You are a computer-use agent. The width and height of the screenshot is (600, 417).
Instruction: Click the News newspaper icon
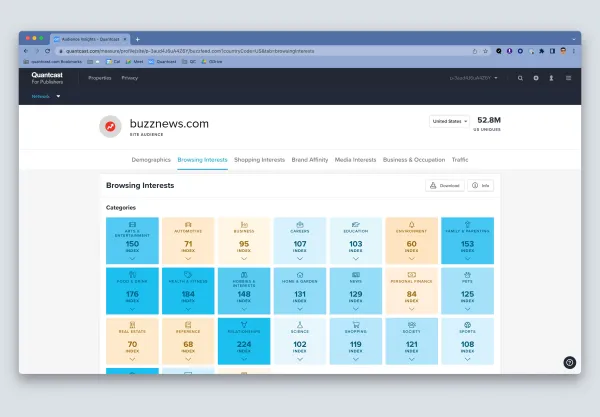355,275
